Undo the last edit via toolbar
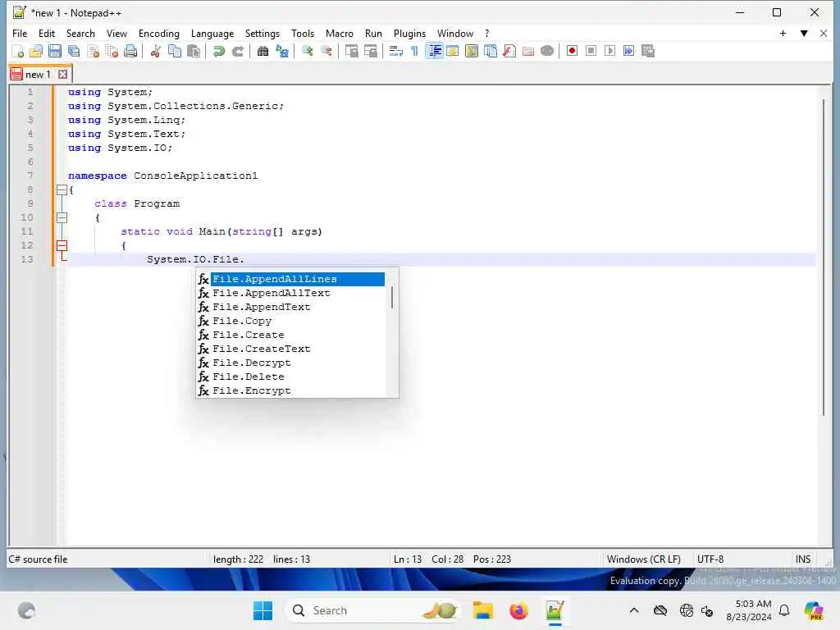Image resolution: width=840 pixels, height=630 pixels. [218, 51]
